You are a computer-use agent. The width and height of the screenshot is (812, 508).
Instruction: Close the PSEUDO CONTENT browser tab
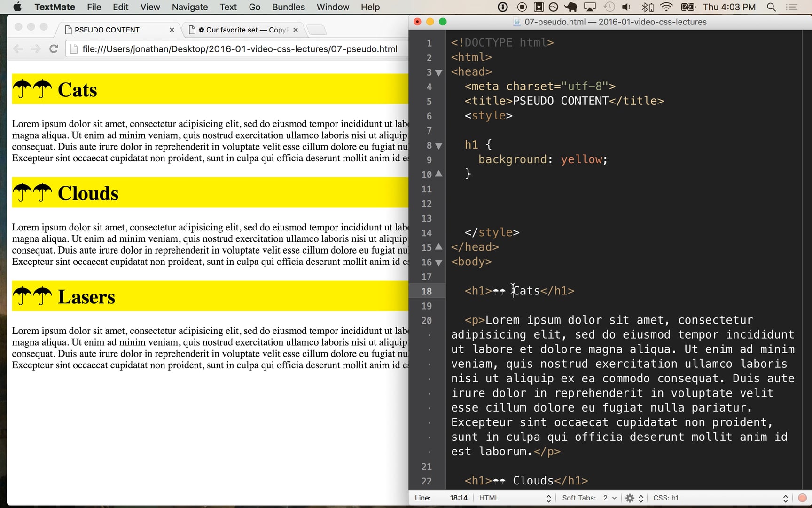tap(172, 30)
